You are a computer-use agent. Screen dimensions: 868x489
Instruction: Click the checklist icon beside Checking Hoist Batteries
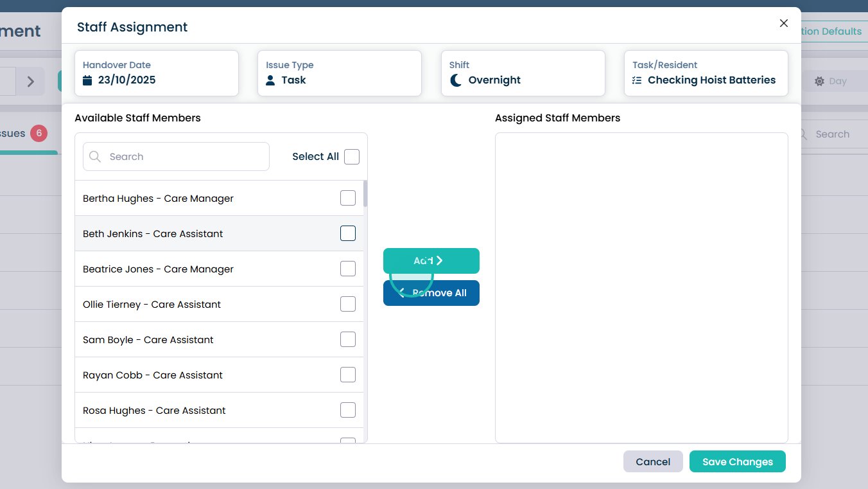click(637, 80)
